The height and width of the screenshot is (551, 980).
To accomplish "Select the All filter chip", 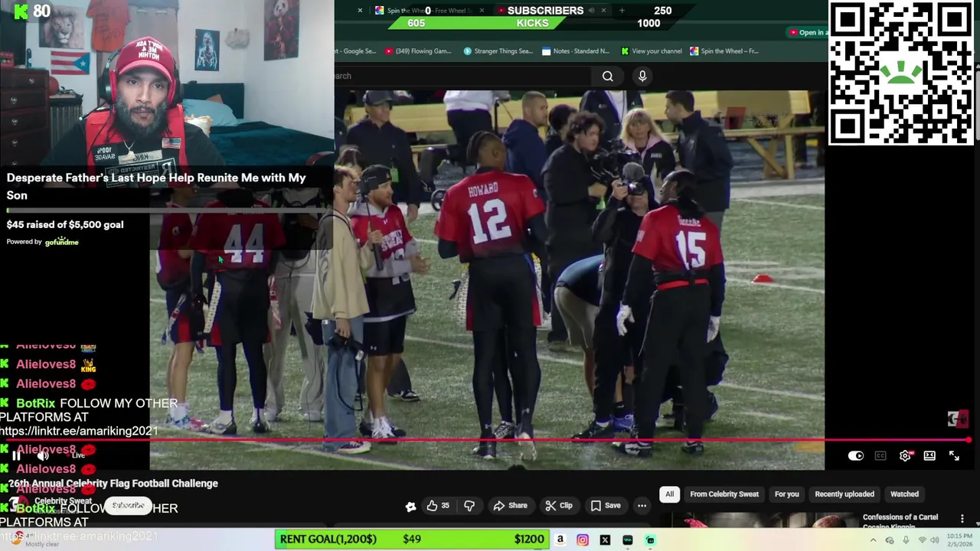I will click(x=669, y=494).
